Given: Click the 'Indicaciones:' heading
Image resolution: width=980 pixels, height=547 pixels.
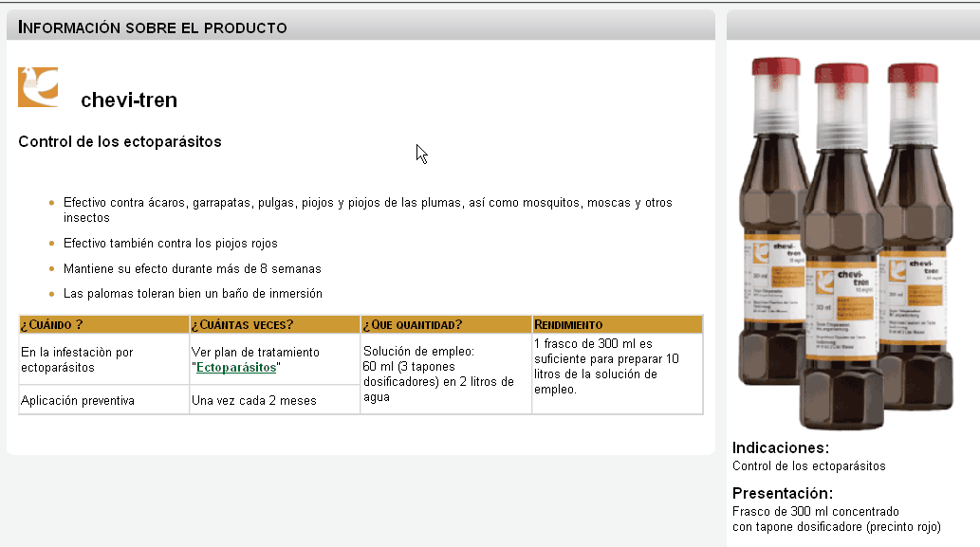Looking at the screenshot, I should click(x=781, y=447).
